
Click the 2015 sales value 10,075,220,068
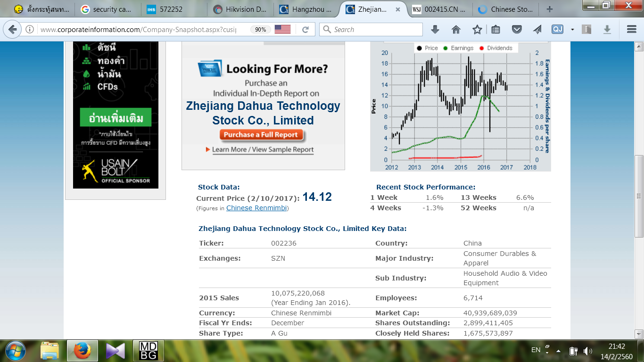[298, 293]
